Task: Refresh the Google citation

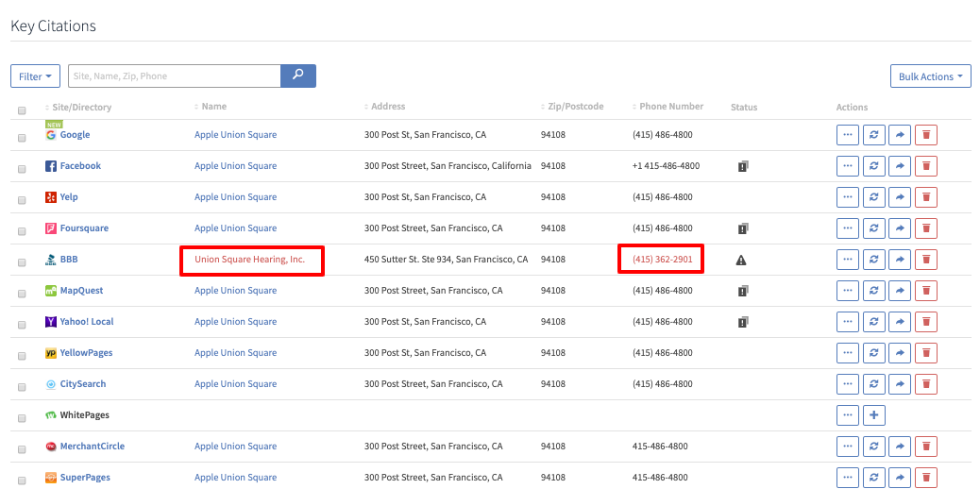Action: click(x=873, y=134)
